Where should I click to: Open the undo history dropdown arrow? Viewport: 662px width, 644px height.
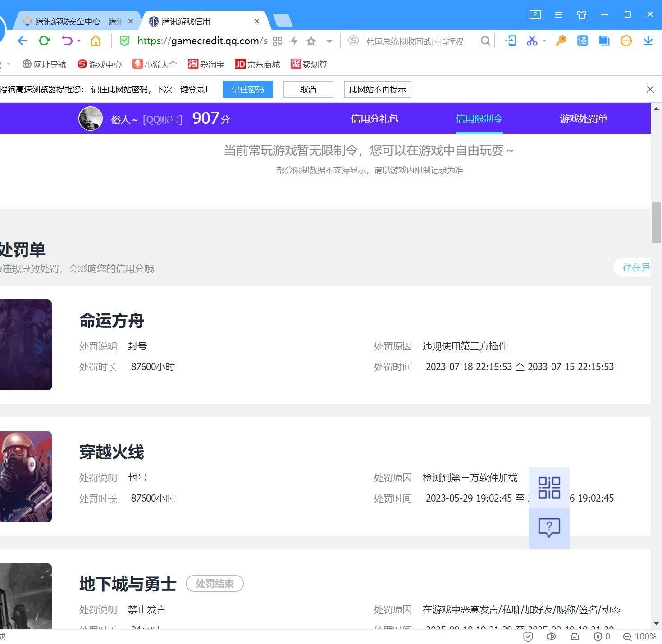pyautogui.click(x=79, y=41)
